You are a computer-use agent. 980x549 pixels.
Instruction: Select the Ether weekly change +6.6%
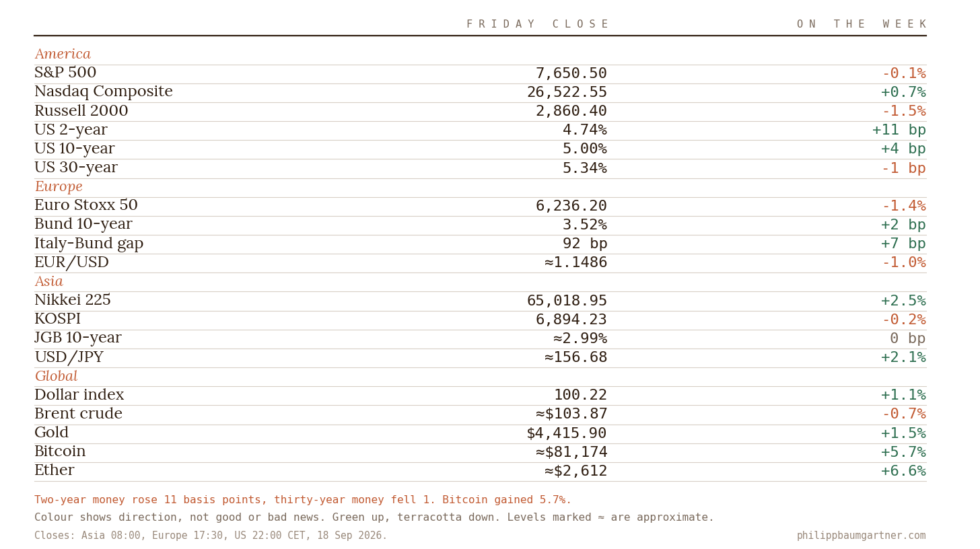(x=903, y=471)
